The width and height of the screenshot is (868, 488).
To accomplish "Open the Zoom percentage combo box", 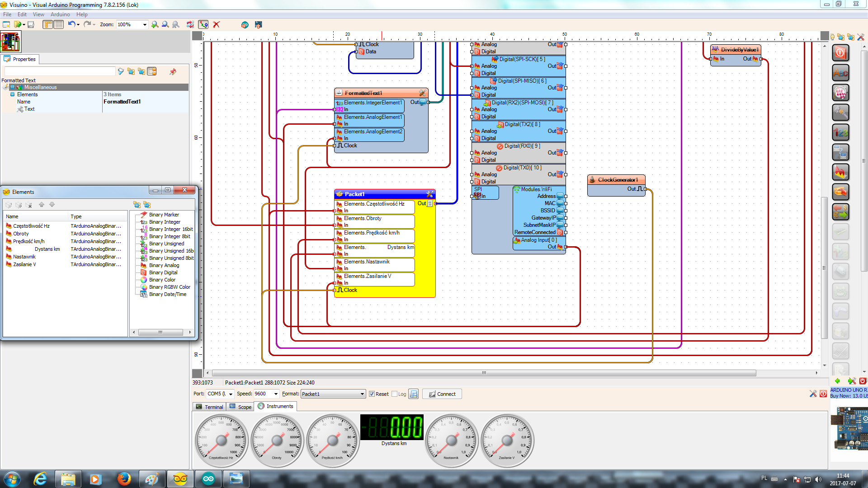I will click(132, 24).
